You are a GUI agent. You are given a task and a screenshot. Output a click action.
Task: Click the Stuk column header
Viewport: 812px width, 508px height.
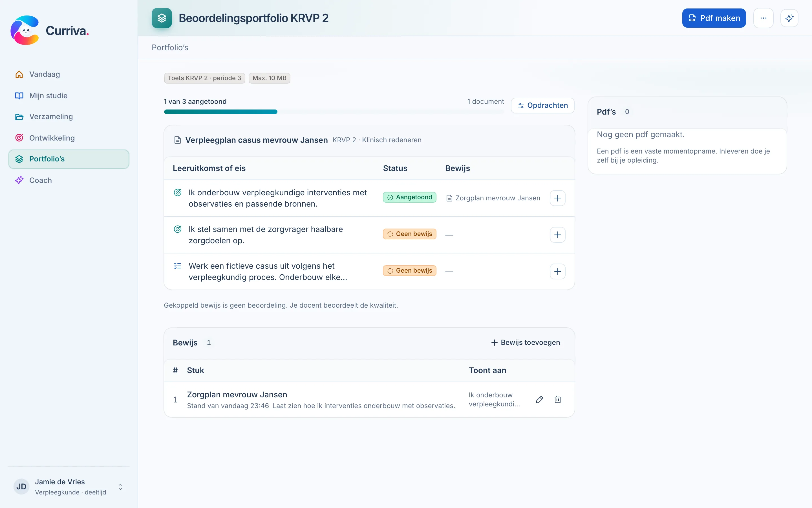[x=195, y=370]
